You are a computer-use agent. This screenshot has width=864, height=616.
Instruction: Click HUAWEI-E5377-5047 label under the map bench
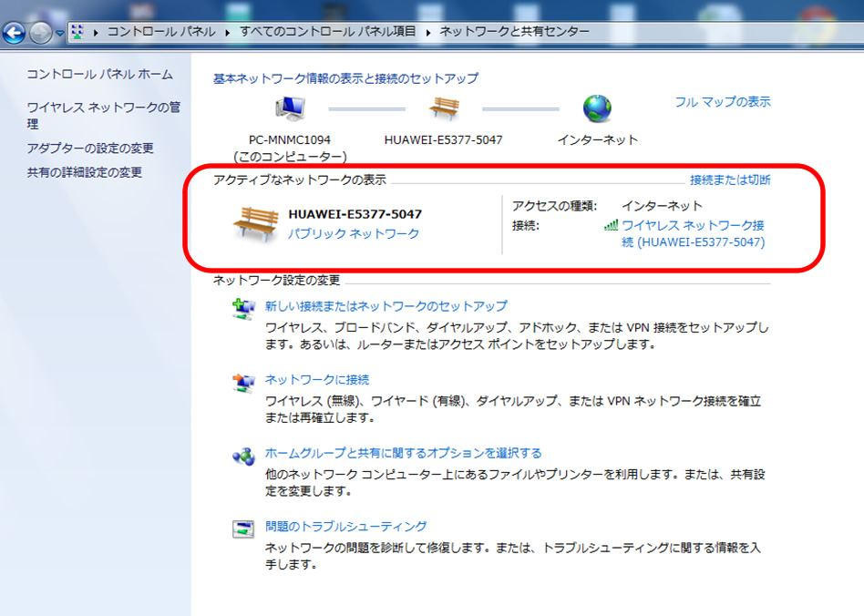coord(444,140)
